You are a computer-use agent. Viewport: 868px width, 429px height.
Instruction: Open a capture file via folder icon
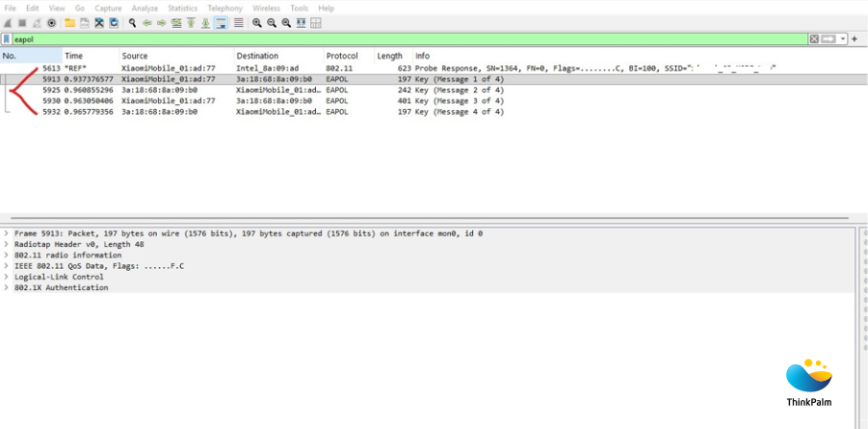pos(69,23)
